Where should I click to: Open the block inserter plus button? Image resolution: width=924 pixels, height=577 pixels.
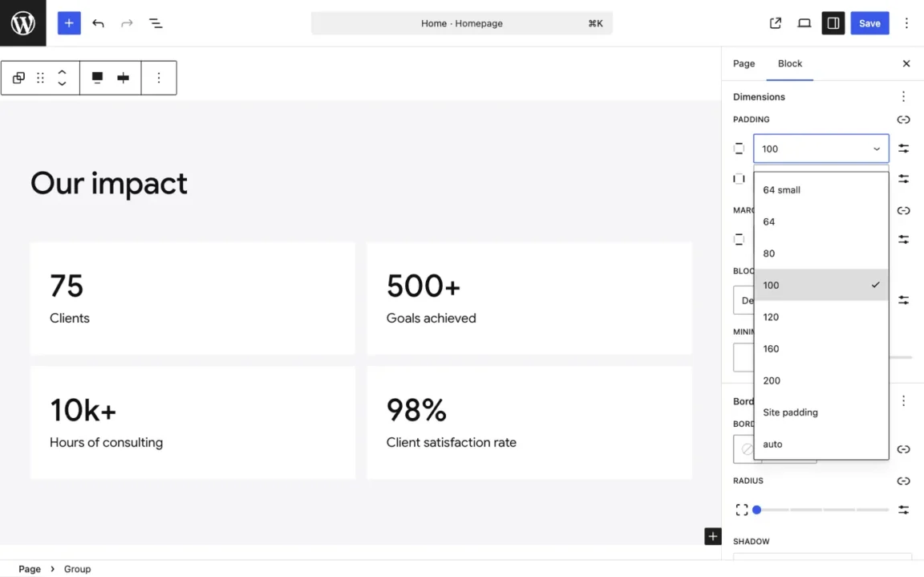click(x=69, y=23)
